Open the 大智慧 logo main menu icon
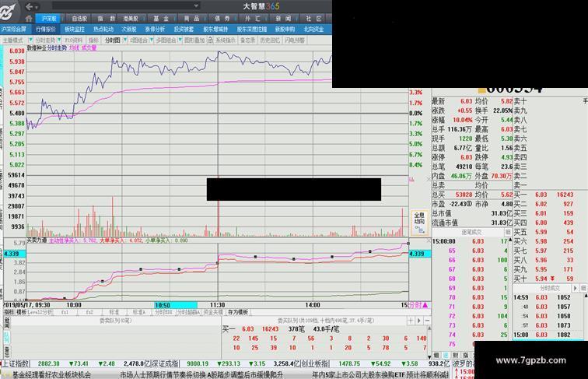Screen dimensions: 588x379 point(9,11)
